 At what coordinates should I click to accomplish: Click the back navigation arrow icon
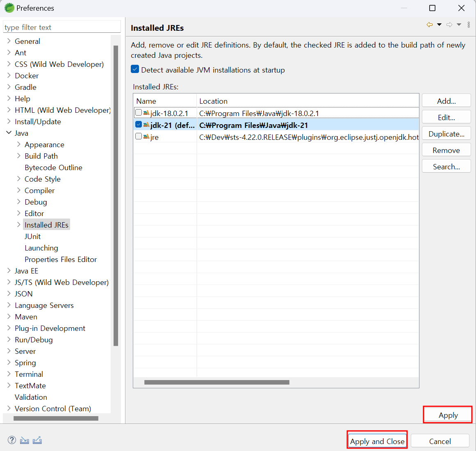[x=430, y=25]
